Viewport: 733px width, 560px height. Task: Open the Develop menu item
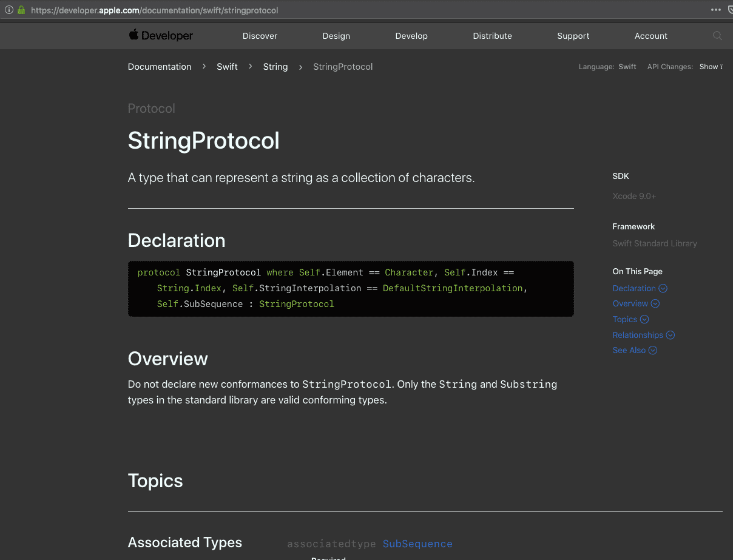tap(411, 36)
